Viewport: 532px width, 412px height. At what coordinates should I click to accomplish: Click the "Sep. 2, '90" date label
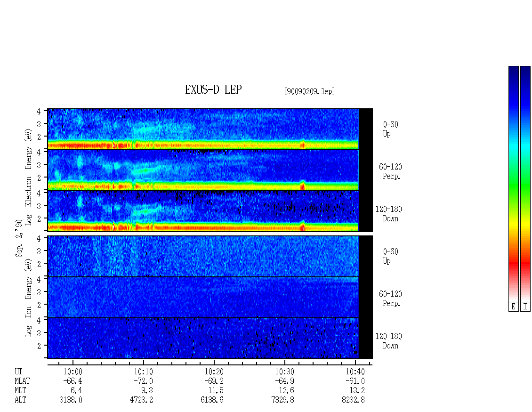pos(19,238)
